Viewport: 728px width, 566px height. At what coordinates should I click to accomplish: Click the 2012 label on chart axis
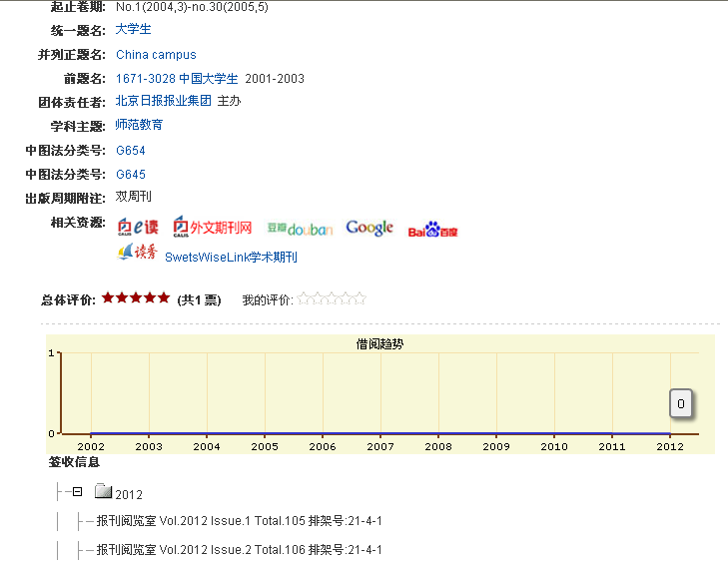coord(670,447)
